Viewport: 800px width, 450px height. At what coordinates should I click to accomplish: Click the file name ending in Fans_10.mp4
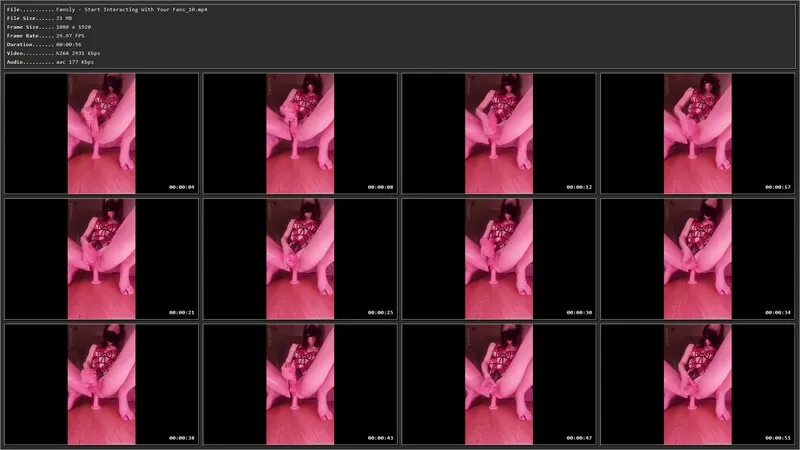pos(132,10)
